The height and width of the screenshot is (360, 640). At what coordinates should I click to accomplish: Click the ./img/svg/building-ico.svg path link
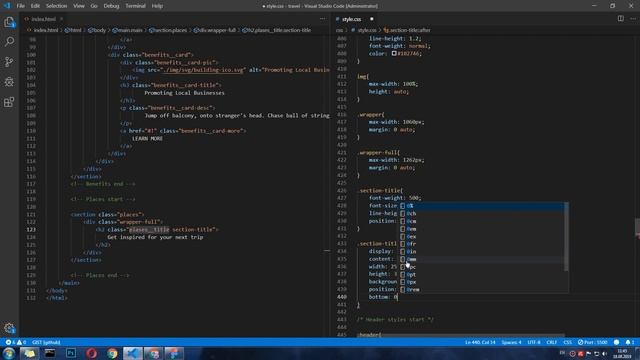[x=202, y=70]
